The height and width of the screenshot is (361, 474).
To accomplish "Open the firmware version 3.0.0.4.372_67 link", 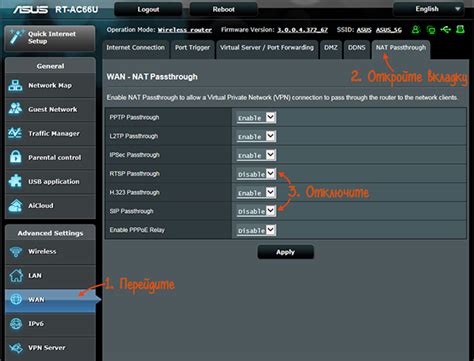I will point(303,30).
